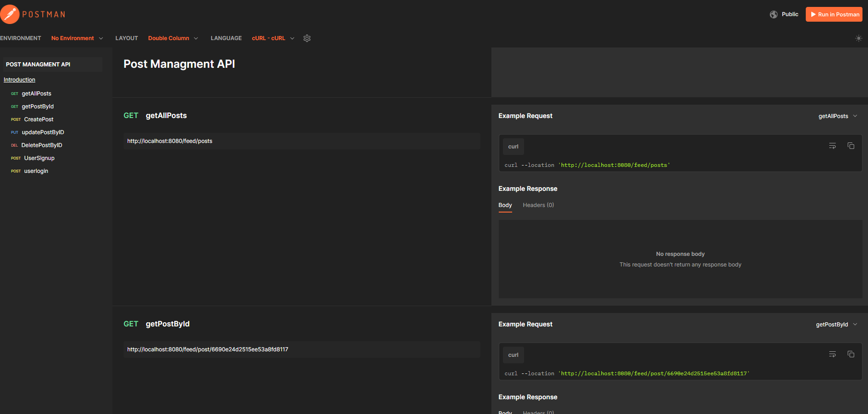Open the Introduction link in sidebar

tap(19, 80)
